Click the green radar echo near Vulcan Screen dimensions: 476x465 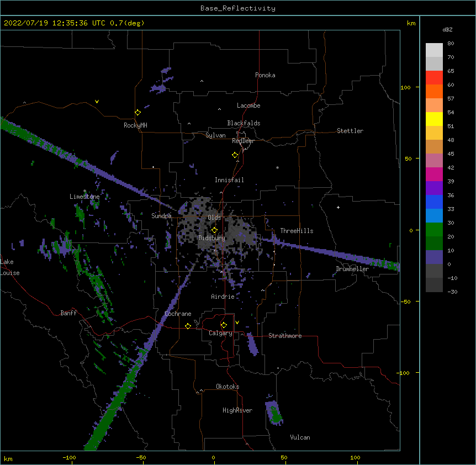pos(275,414)
